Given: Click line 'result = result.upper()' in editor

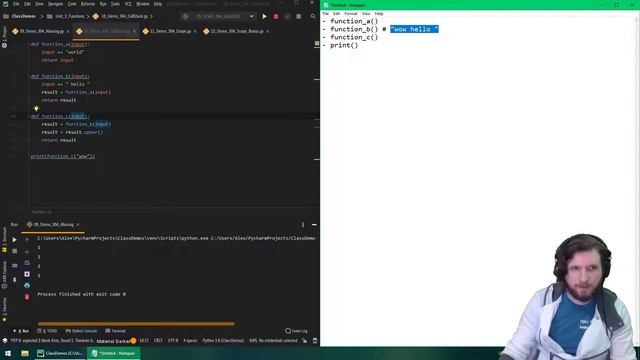Looking at the screenshot, I should coord(72,132).
